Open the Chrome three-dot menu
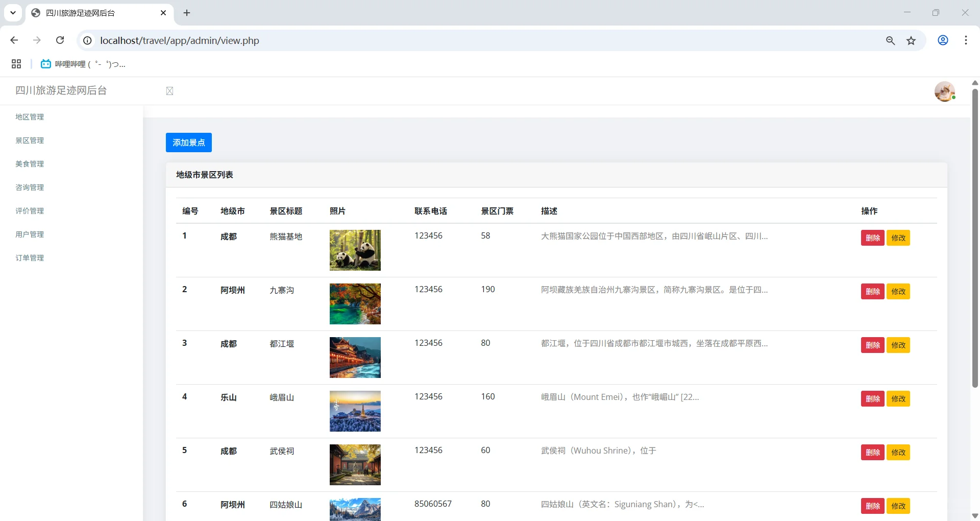This screenshot has height=521, width=980. coord(966,40)
